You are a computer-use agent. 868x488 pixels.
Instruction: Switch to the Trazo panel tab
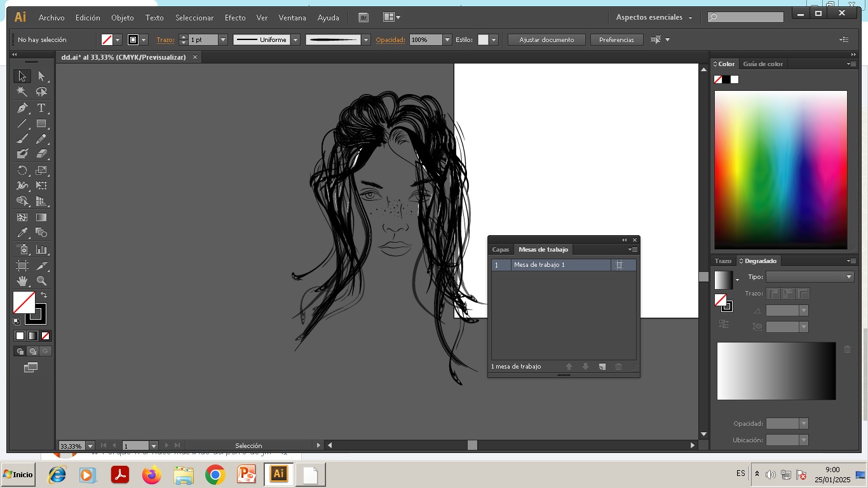pyautogui.click(x=723, y=261)
